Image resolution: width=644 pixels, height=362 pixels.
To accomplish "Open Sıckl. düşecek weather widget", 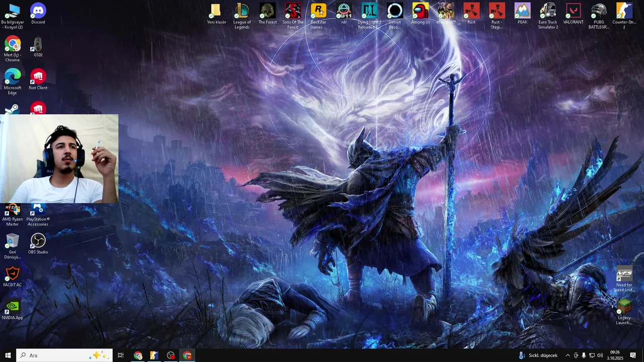I will tap(538, 355).
